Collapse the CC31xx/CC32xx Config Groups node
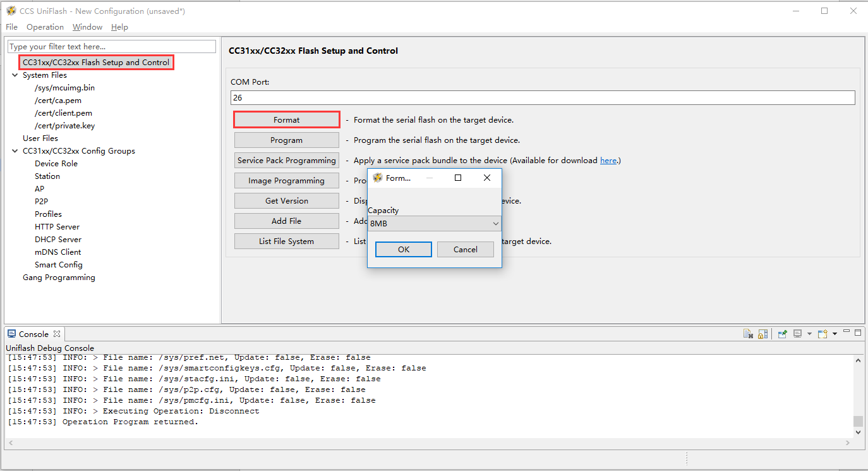The width and height of the screenshot is (868, 471). [15, 151]
